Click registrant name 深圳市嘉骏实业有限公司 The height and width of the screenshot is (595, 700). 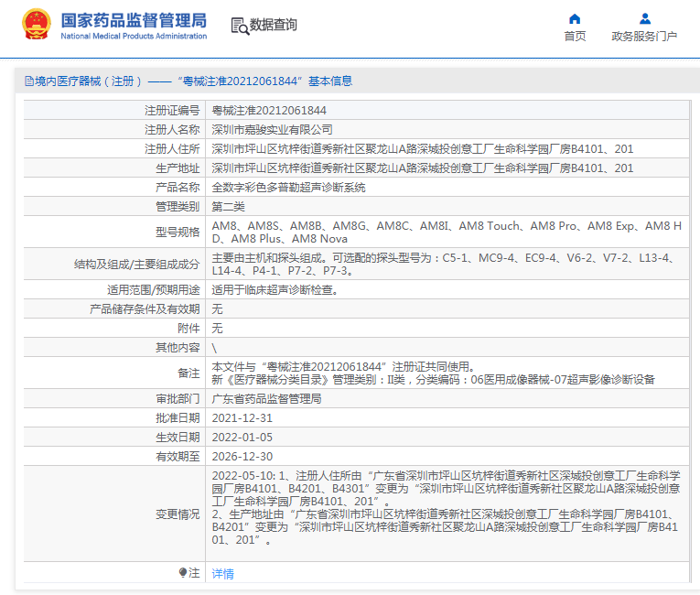272,129
